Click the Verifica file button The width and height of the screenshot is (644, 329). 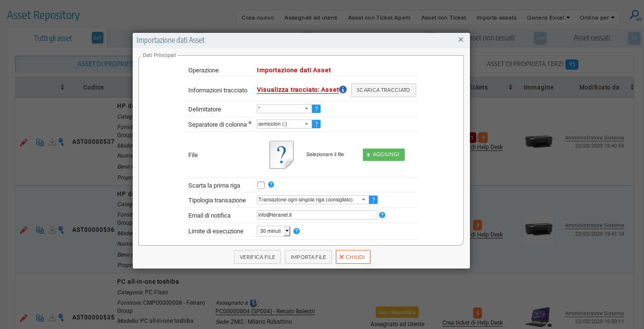click(x=257, y=257)
